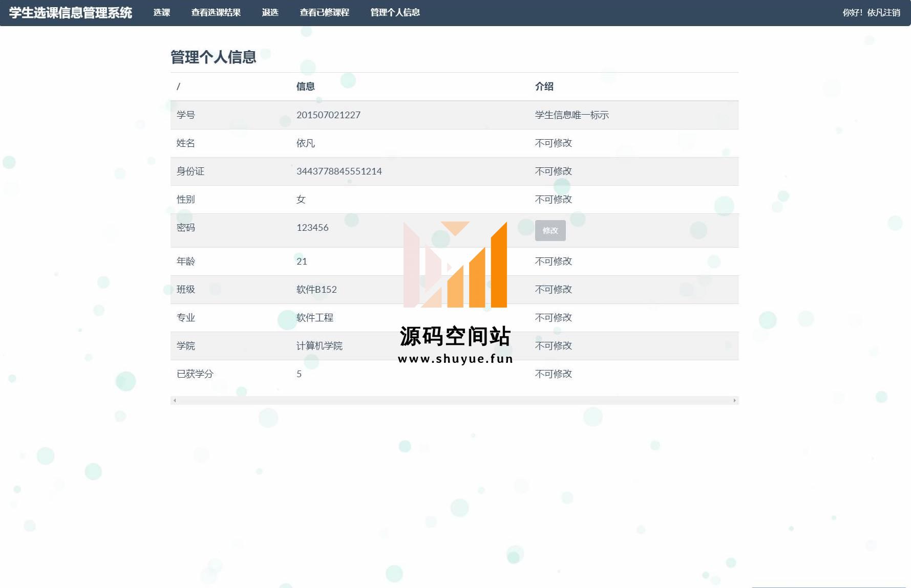Click the 专业 row label

click(x=186, y=317)
